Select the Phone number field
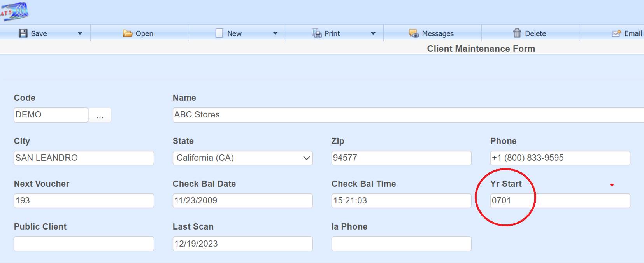 (x=560, y=158)
